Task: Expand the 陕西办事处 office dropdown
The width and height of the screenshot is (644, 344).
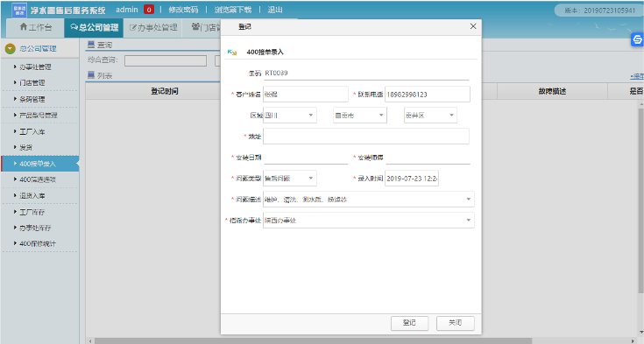Action: (369, 221)
